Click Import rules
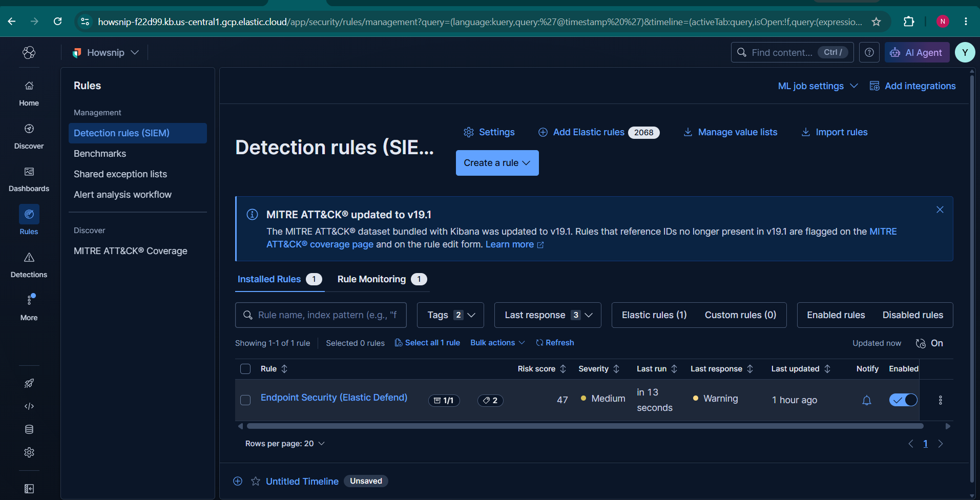This screenshot has height=500, width=980. tap(835, 132)
